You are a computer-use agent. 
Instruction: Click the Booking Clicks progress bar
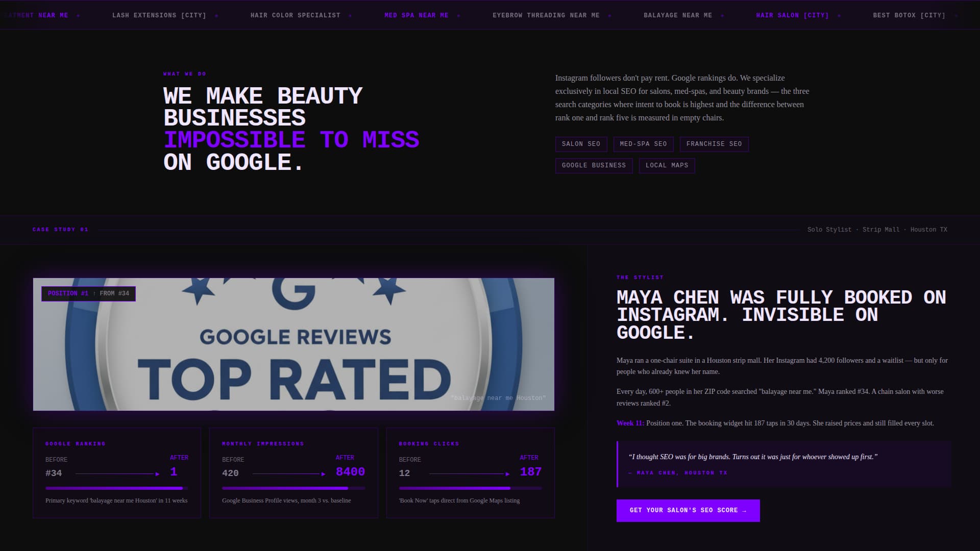[471, 488]
